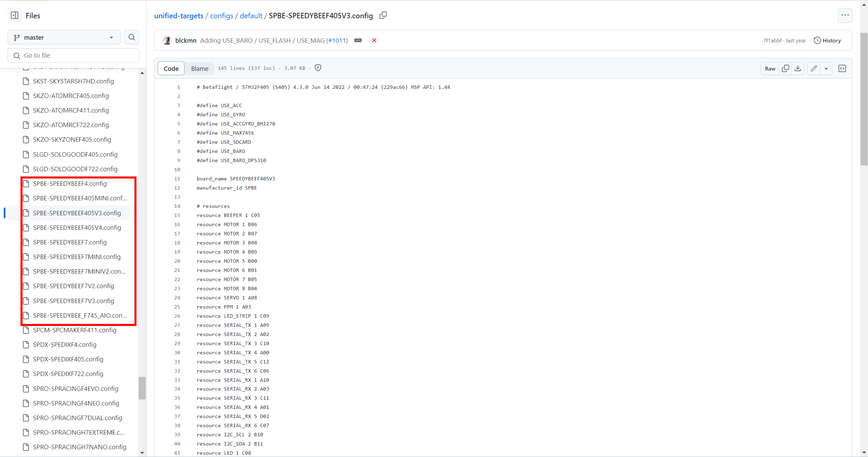Edit this file pencil icon
Image resolution: width=868 pixels, height=457 pixels.
pyautogui.click(x=814, y=68)
